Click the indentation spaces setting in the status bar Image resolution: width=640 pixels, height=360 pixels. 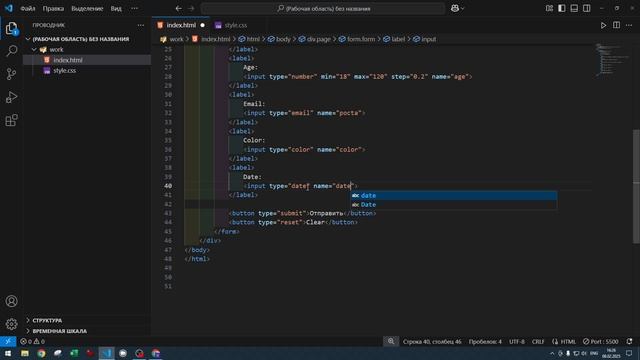click(485, 341)
